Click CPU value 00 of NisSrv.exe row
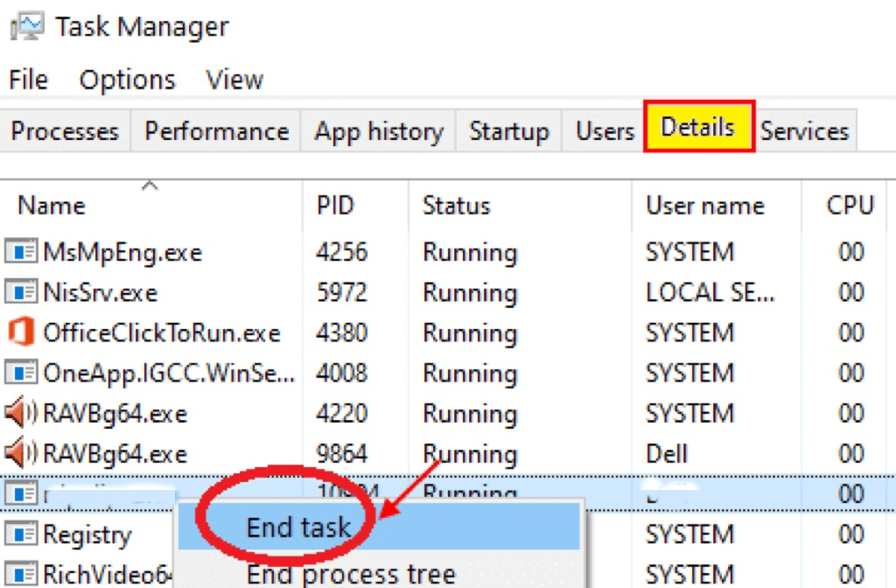Screen dimensions: 896x588 click(850, 292)
